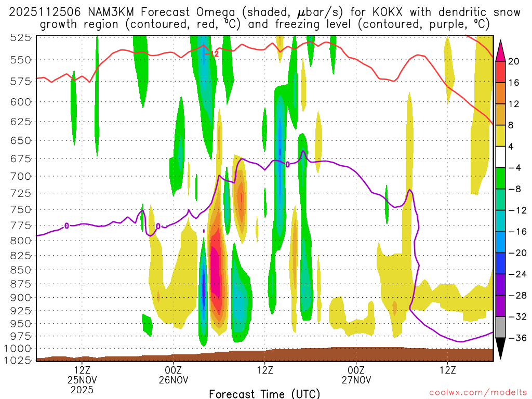This screenshot has height=399, width=532.
Task: Click the black arrow below the colorbar
Action: click(x=500, y=349)
